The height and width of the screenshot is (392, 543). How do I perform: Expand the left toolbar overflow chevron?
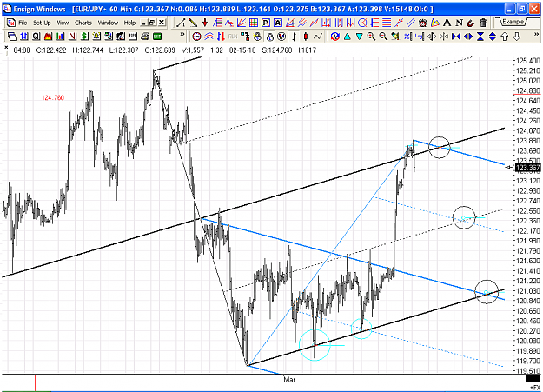click(182, 34)
